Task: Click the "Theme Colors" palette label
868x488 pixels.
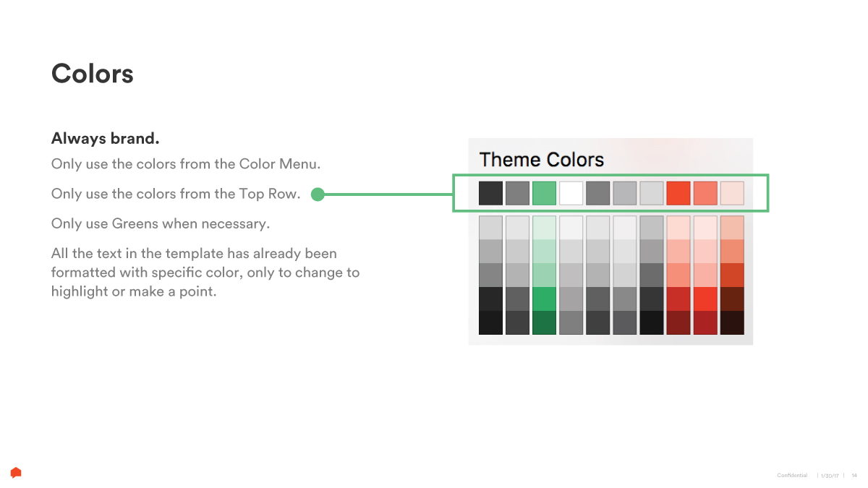Action: coord(541,159)
